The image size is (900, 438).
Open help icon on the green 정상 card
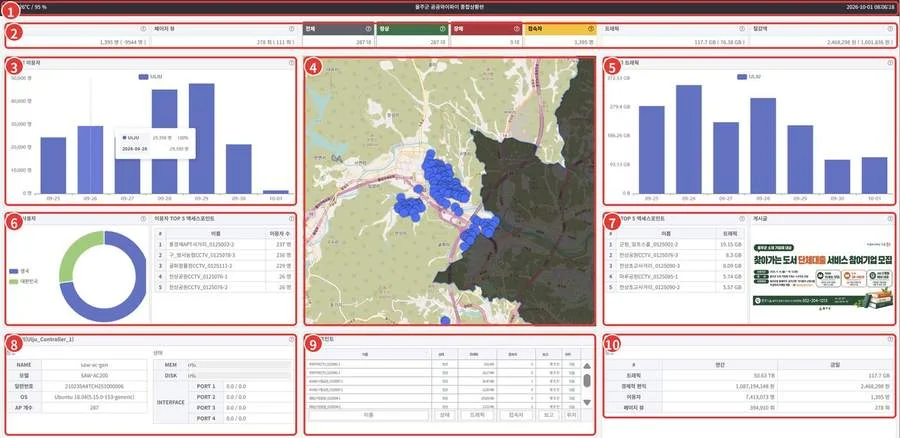[x=443, y=29]
